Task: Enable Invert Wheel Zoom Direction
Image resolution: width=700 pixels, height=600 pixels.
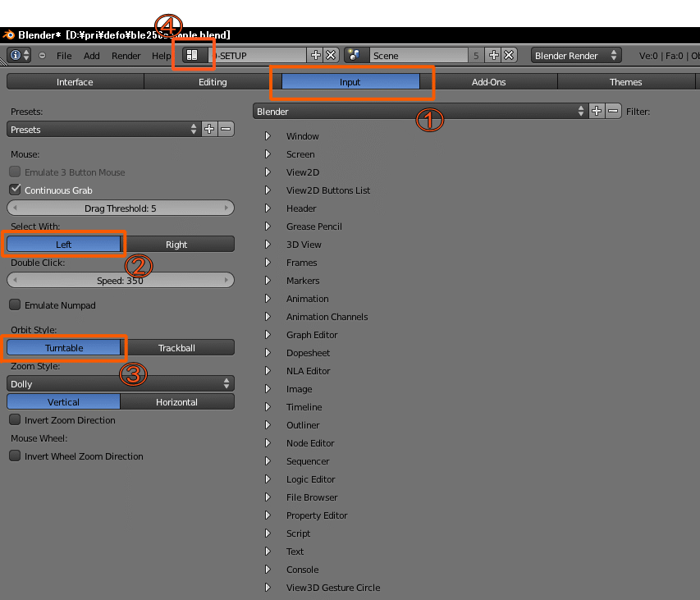Action: [15, 456]
